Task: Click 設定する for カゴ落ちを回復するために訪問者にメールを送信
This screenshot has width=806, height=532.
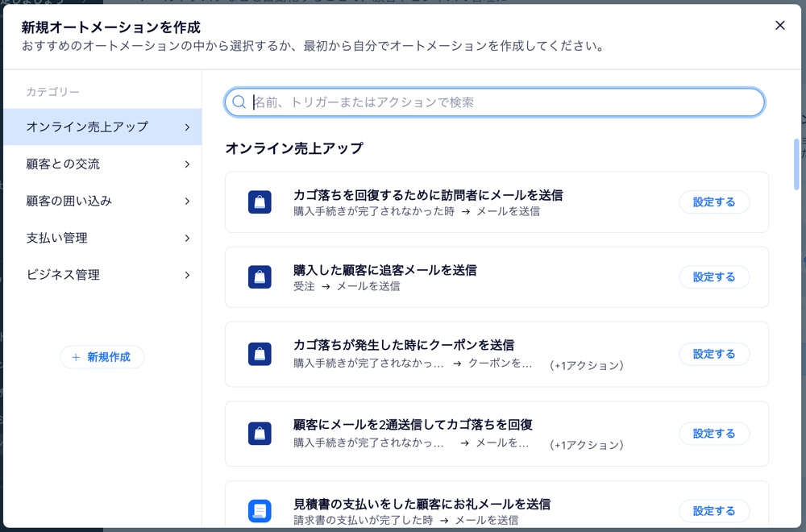Action: coord(714,202)
